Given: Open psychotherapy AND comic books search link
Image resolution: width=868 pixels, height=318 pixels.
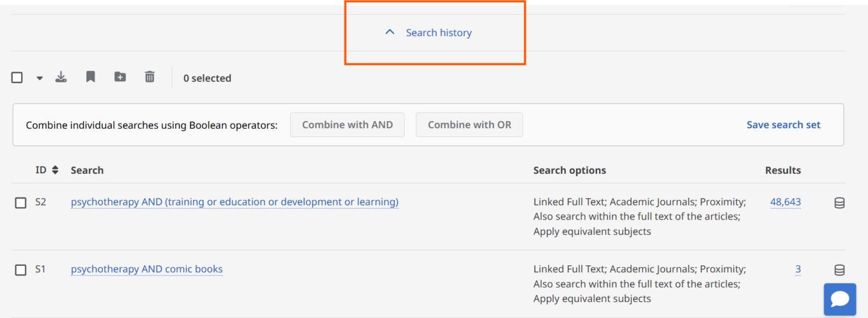Looking at the screenshot, I should coord(147,269).
